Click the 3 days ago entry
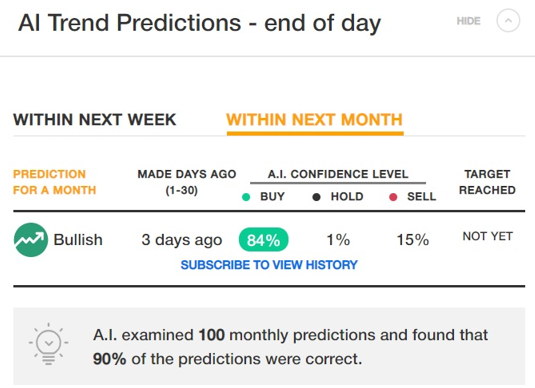The height and width of the screenshot is (388, 535). 182,240
